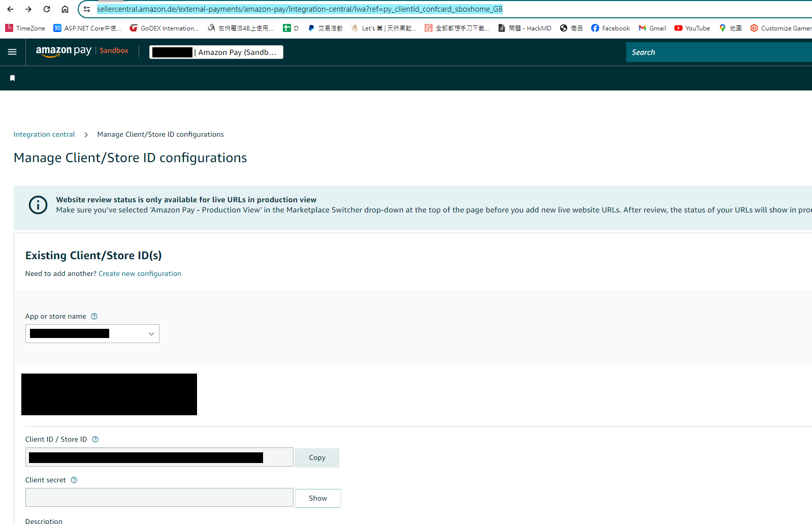The height and width of the screenshot is (524, 812).
Task: Reload the page using the refresh icon
Action: 47,9
